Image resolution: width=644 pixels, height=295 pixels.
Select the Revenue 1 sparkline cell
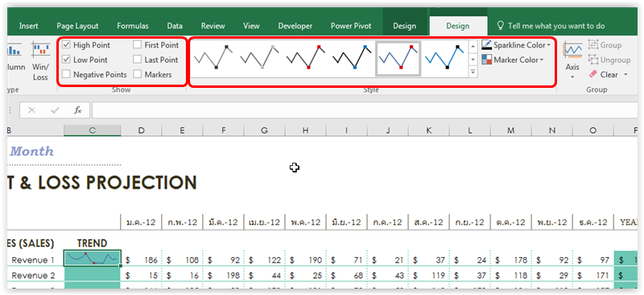93,259
